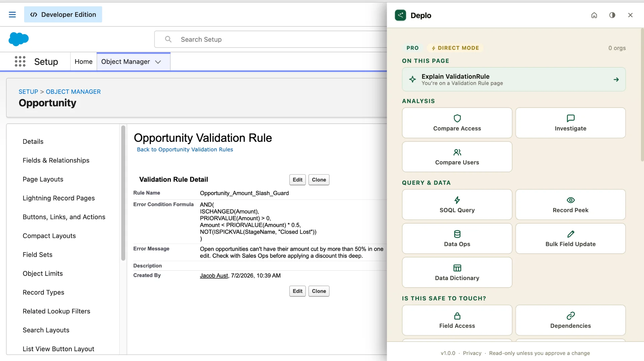Click the '0 orgs' counter
Viewport: 644px width, 361px height.
tap(617, 48)
